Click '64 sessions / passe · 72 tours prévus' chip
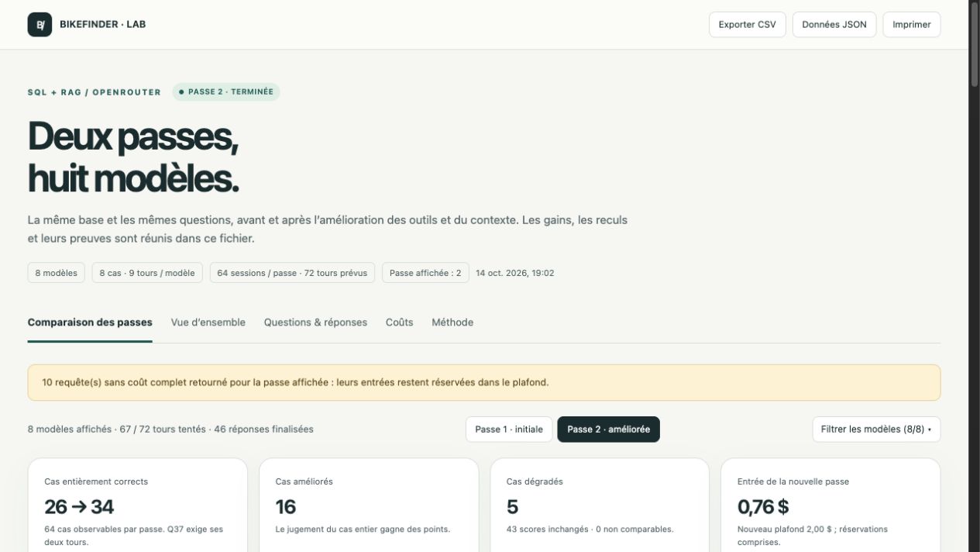The height and width of the screenshot is (552, 980). click(x=292, y=273)
